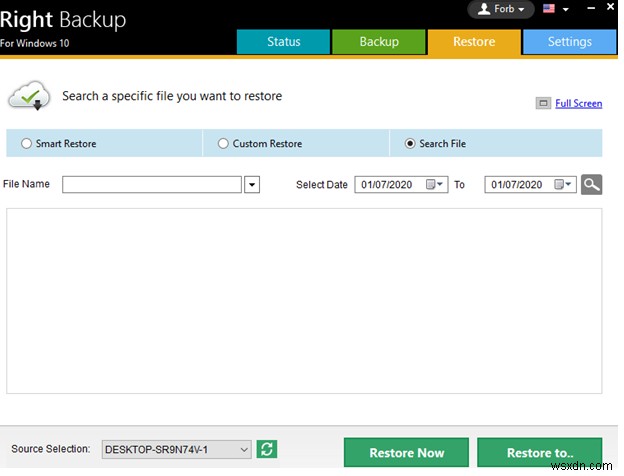Open the end date calendar picker
624x476 pixels.
click(563, 184)
